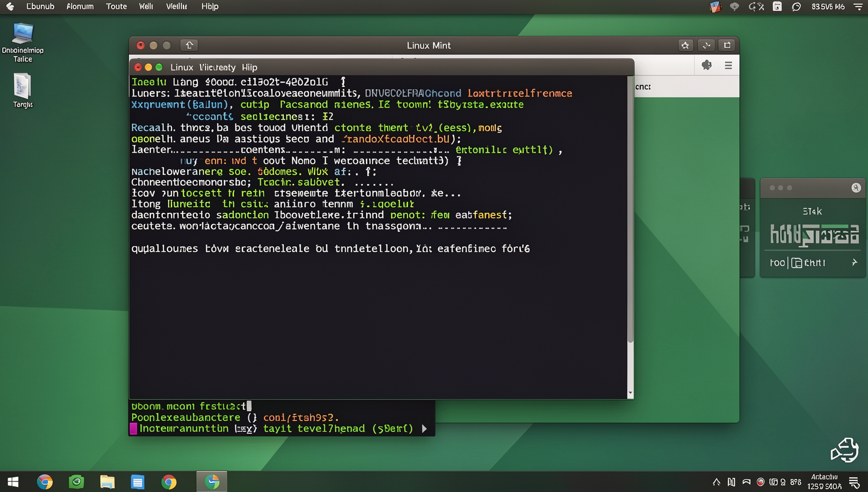Viewport: 868px width, 492px height.
Task: Click the 83SV5 clock in the top bar
Action: point(828,7)
